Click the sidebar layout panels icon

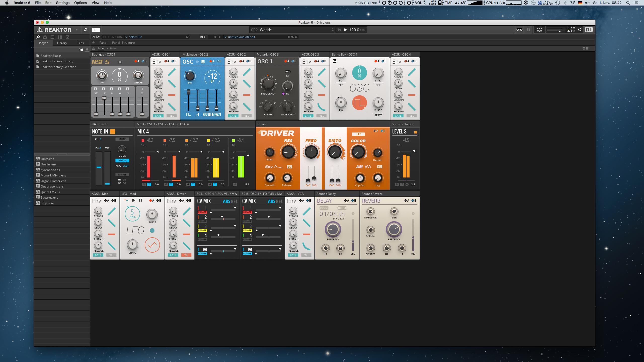[60, 37]
